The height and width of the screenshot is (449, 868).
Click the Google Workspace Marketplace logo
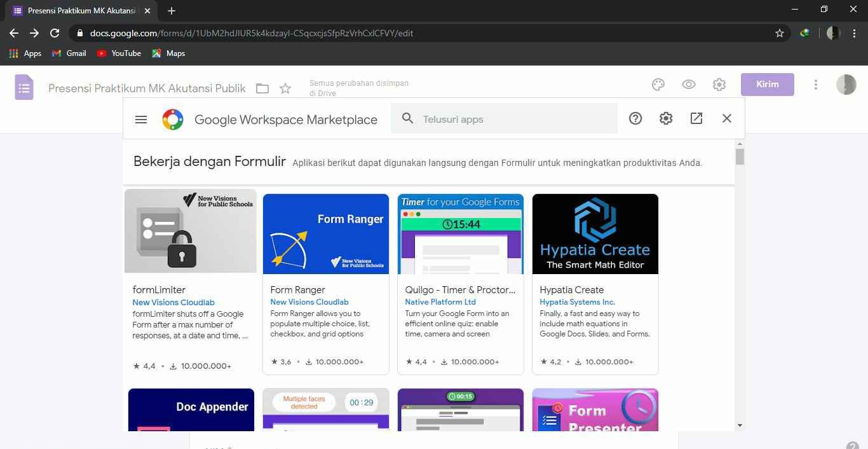(172, 119)
